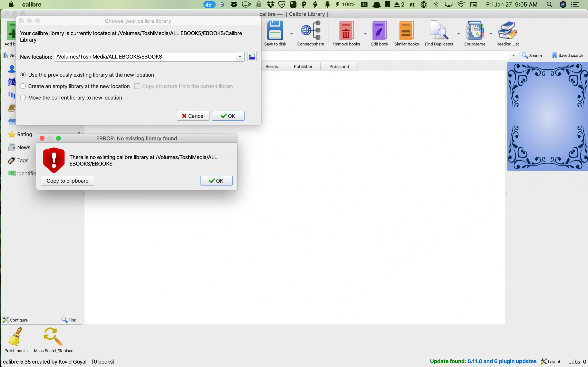Click the Layout button in the status bar
Image resolution: width=588 pixels, height=367 pixels.
(551, 361)
